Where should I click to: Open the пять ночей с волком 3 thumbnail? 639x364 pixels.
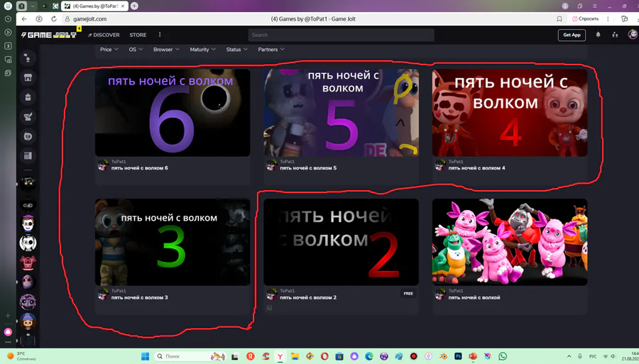point(173,242)
